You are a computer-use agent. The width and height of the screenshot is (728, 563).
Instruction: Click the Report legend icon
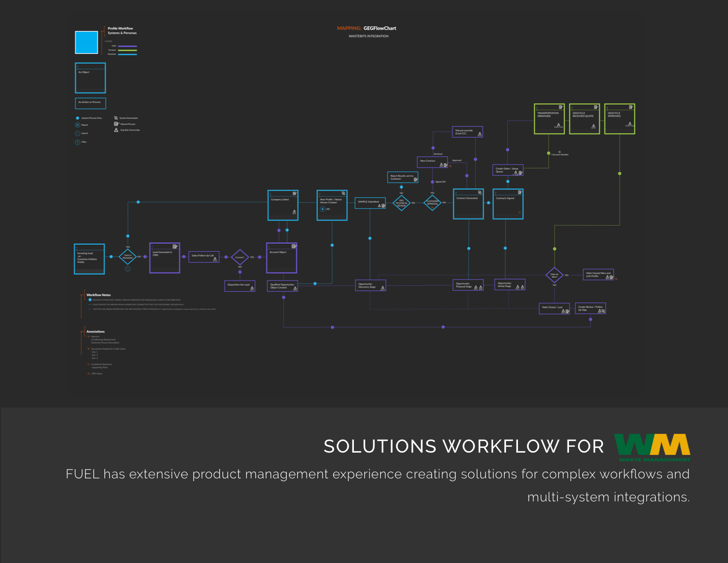point(77,125)
